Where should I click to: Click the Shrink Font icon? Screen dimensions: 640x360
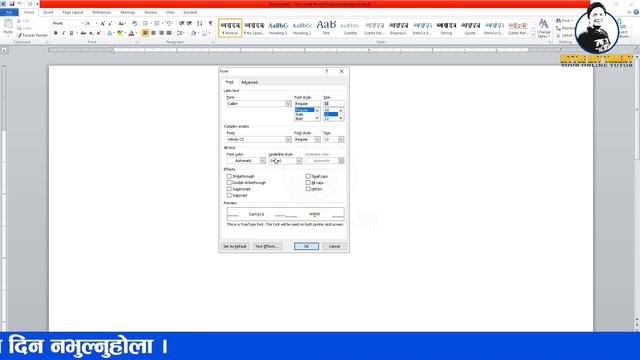coord(110,24)
